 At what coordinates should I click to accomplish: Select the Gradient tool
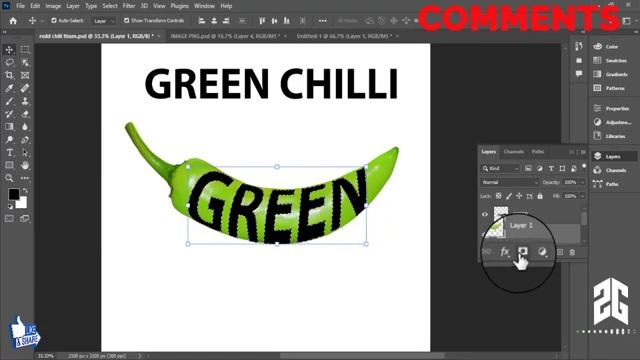[x=9, y=127]
